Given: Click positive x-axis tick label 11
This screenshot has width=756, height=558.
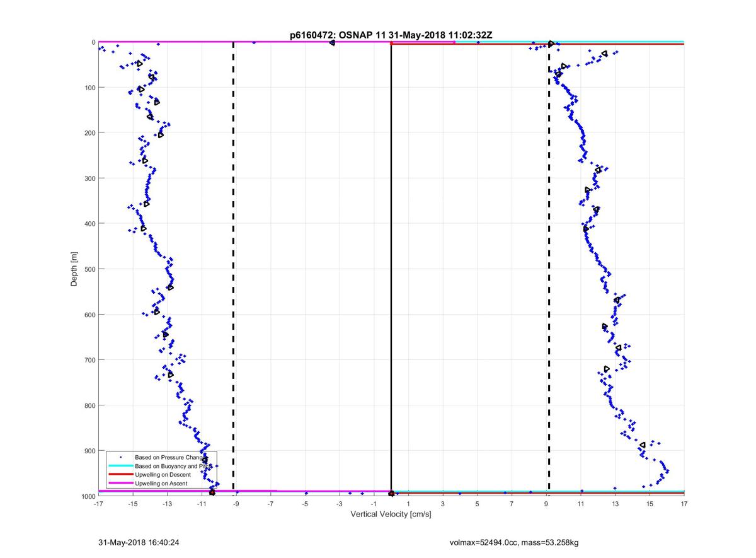Looking at the screenshot, I should pyautogui.click(x=580, y=504).
